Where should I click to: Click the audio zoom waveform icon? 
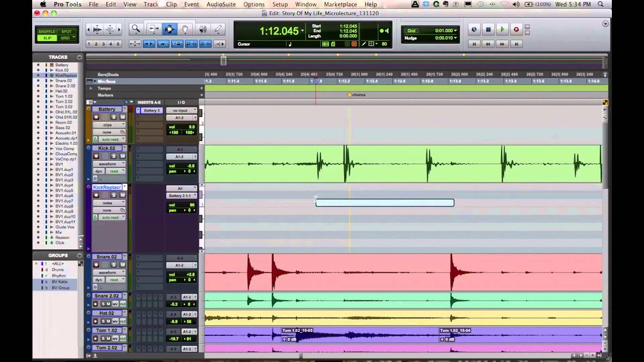click(98, 30)
